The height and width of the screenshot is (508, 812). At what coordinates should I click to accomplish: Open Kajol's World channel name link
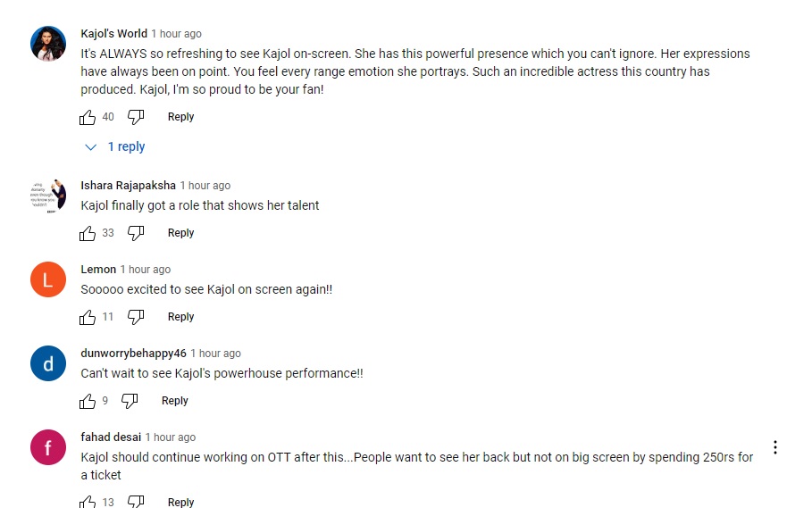[114, 34]
